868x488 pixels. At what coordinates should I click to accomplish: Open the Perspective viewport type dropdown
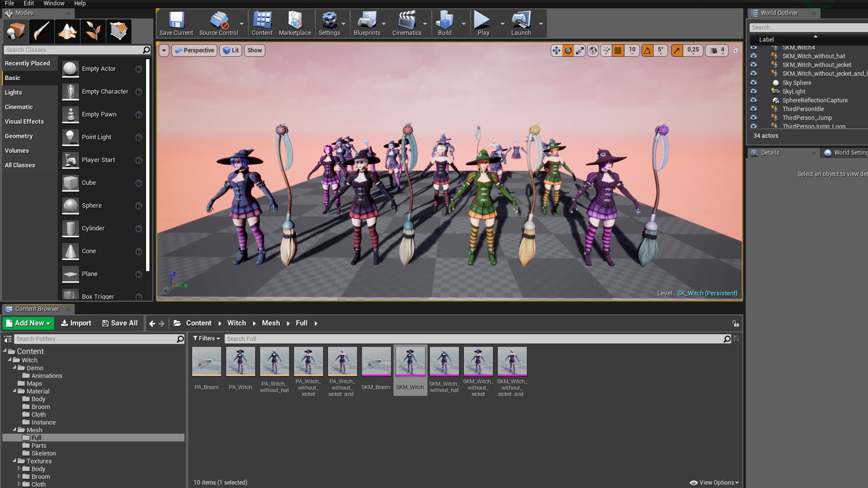(194, 51)
